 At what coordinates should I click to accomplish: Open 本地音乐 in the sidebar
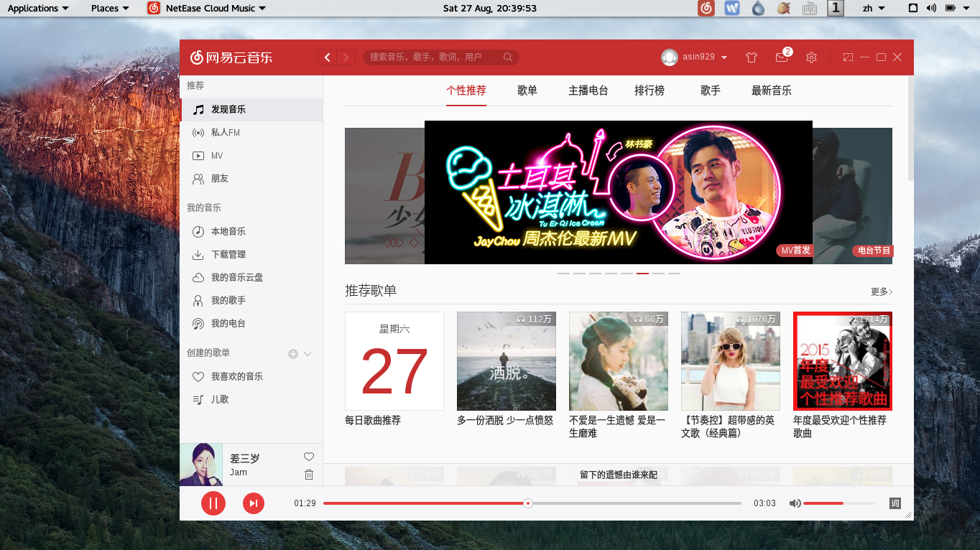click(251, 232)
